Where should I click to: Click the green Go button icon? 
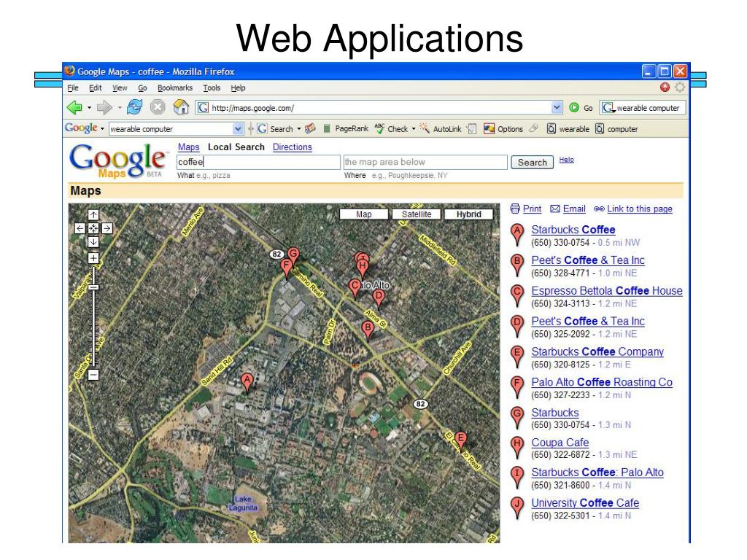click(574, 108)
